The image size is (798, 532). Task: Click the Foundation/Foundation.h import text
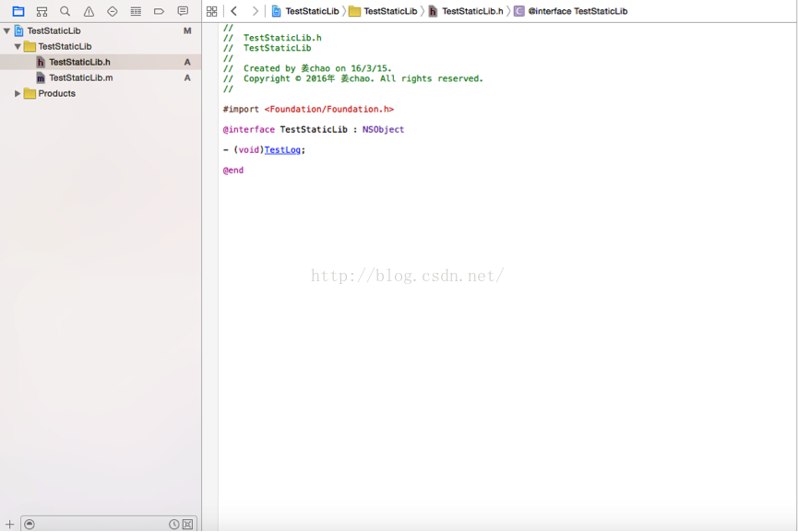[x=328, y=110]
